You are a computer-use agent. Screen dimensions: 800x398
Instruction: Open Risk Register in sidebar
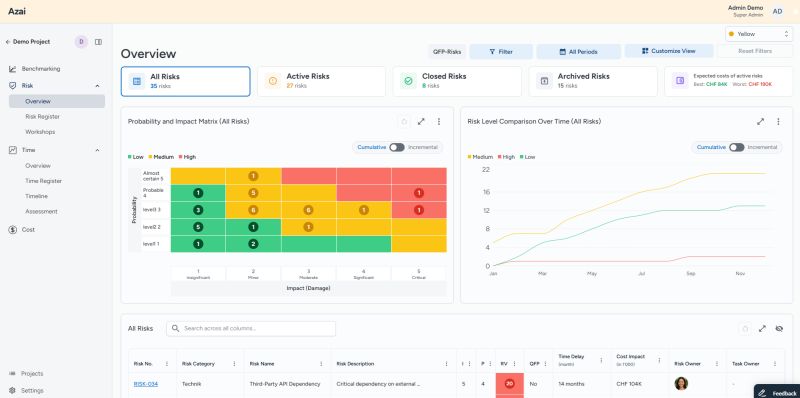(42, 116)
